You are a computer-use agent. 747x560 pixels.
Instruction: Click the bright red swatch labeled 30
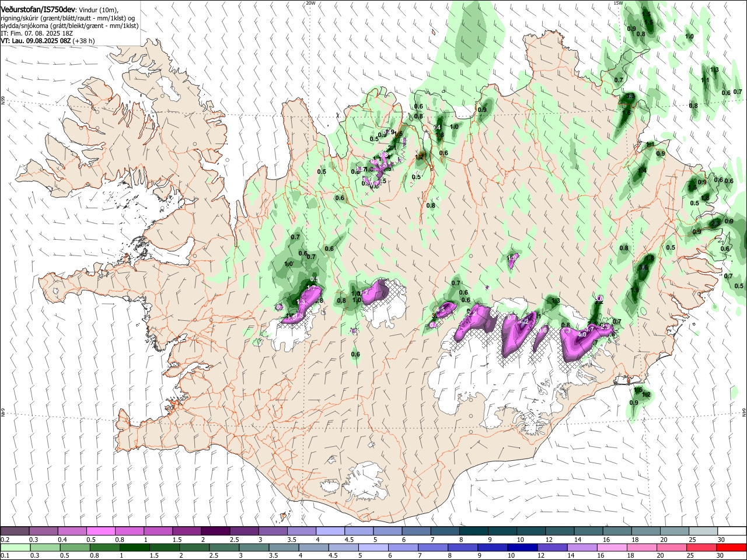pos(731,547)
